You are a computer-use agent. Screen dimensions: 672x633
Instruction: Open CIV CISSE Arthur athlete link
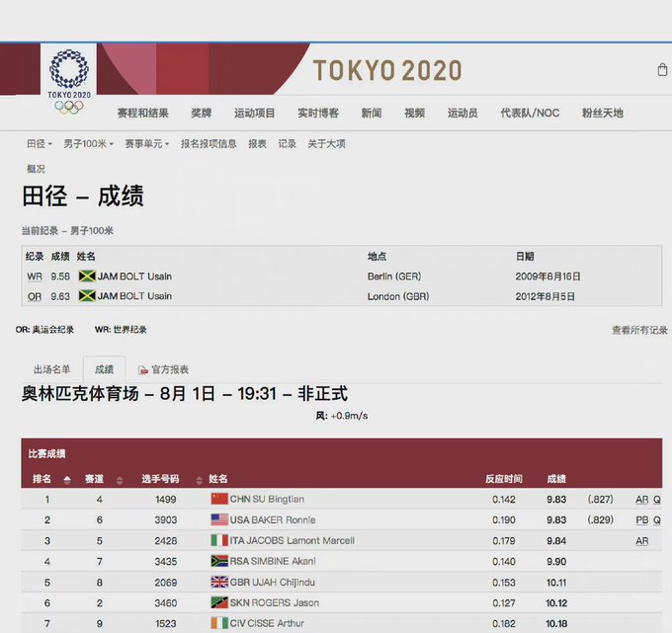[x=267, y=623]
